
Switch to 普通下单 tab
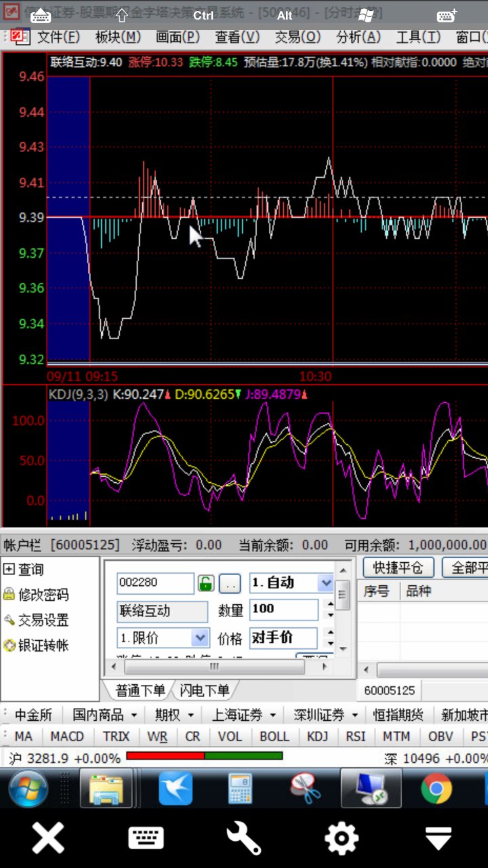[140, 690]
